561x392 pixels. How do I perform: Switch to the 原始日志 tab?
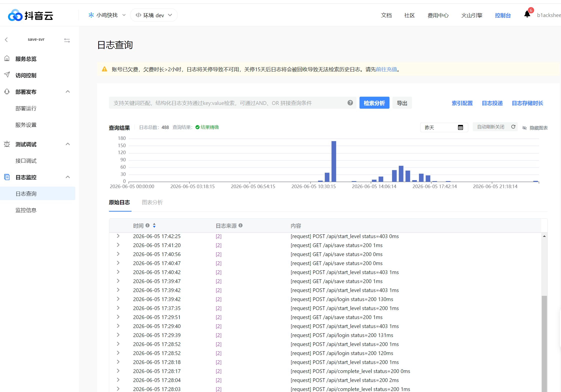[119, 202]
